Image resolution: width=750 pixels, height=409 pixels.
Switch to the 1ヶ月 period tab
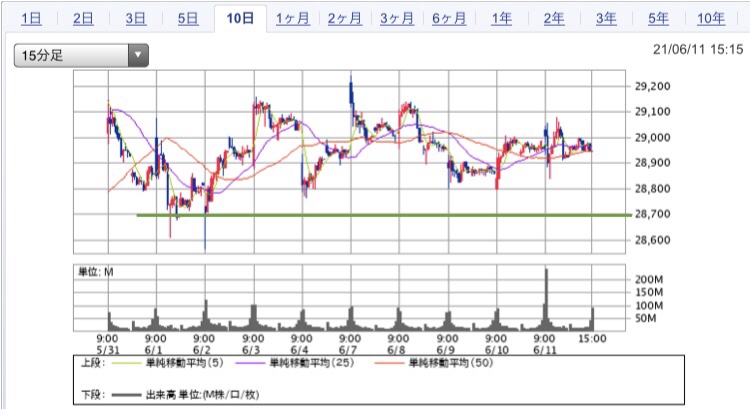coord(293,19)
